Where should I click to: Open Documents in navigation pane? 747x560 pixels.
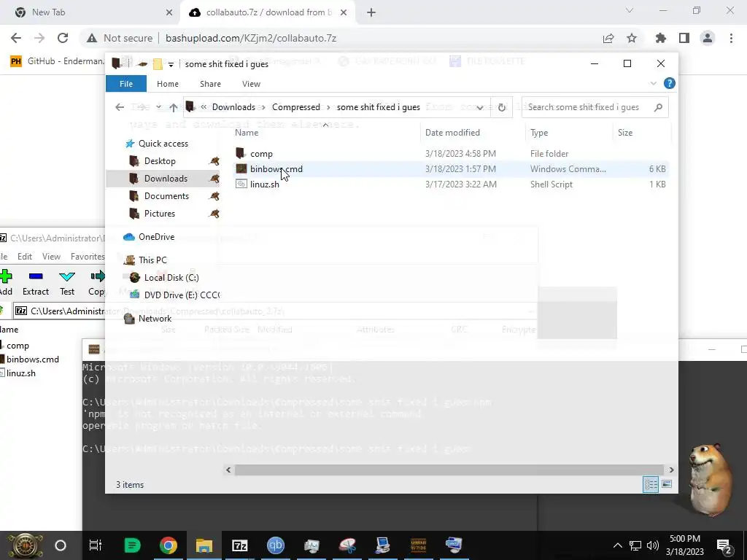point(166,196)
